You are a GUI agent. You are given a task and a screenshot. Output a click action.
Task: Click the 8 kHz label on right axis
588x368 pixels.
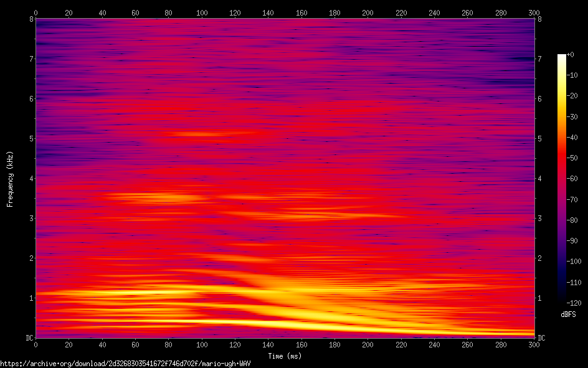click(x=541, y=19)
